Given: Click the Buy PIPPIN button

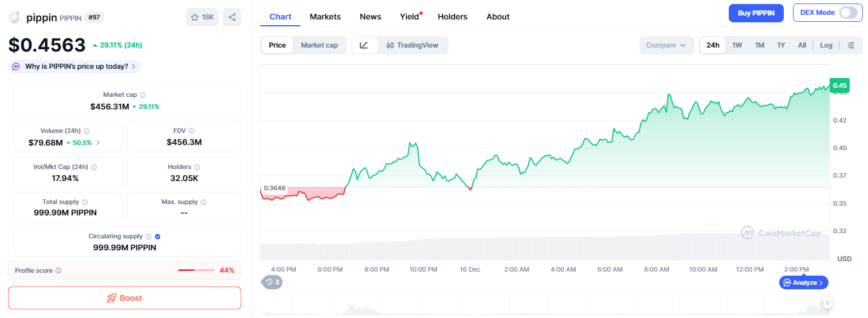Looking at the screenshot, I should point(756,13).
